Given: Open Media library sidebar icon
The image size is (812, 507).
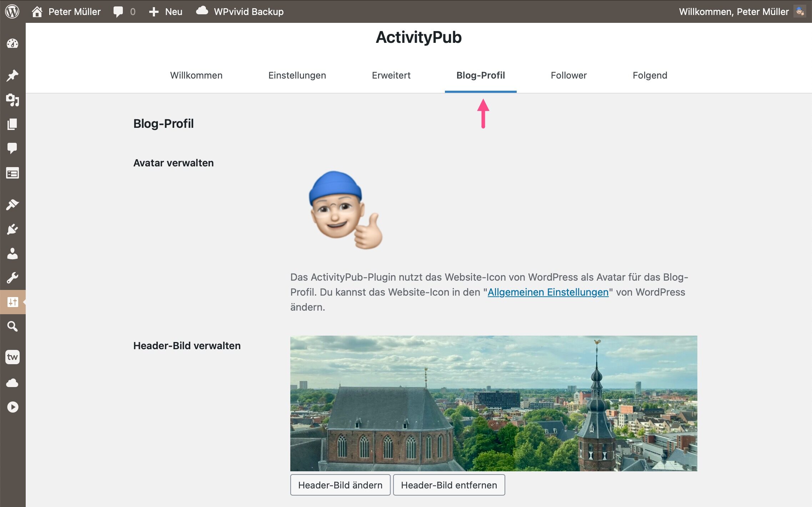Looking at the screenshot, I should click(x=12, y=100).
